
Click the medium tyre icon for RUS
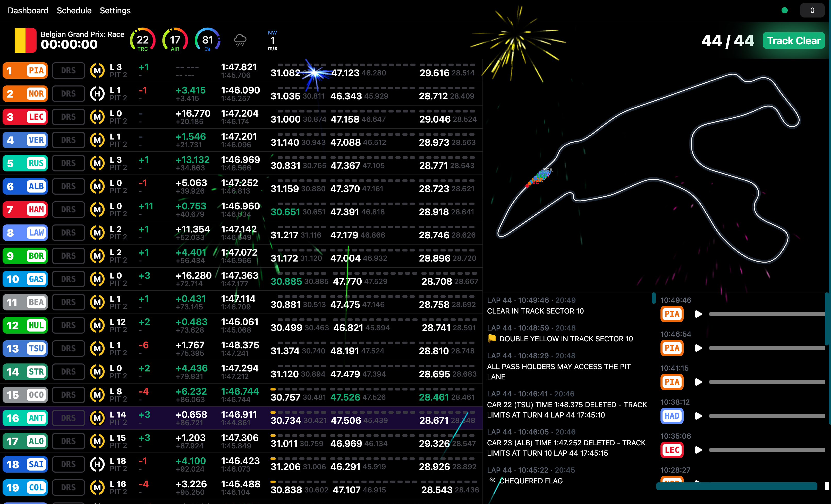click(97, 163)
